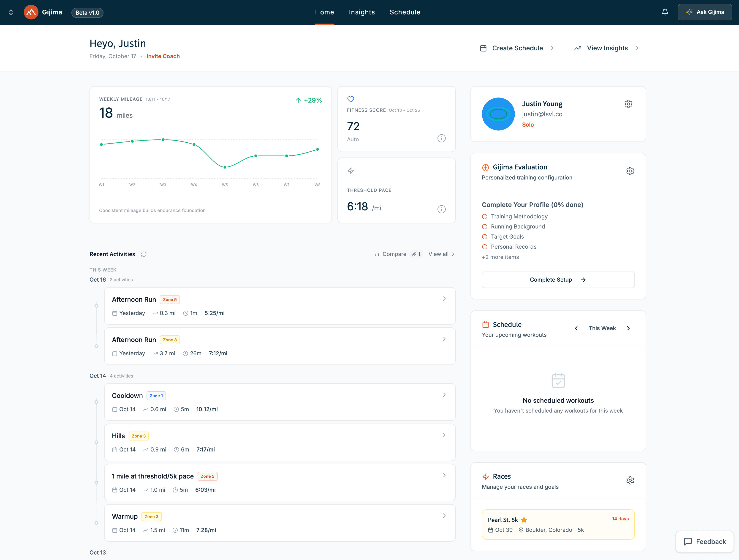Open notifications via the bell icon
Screen dimensions: 739x560
pyautogui.click(x=665, y=12)
